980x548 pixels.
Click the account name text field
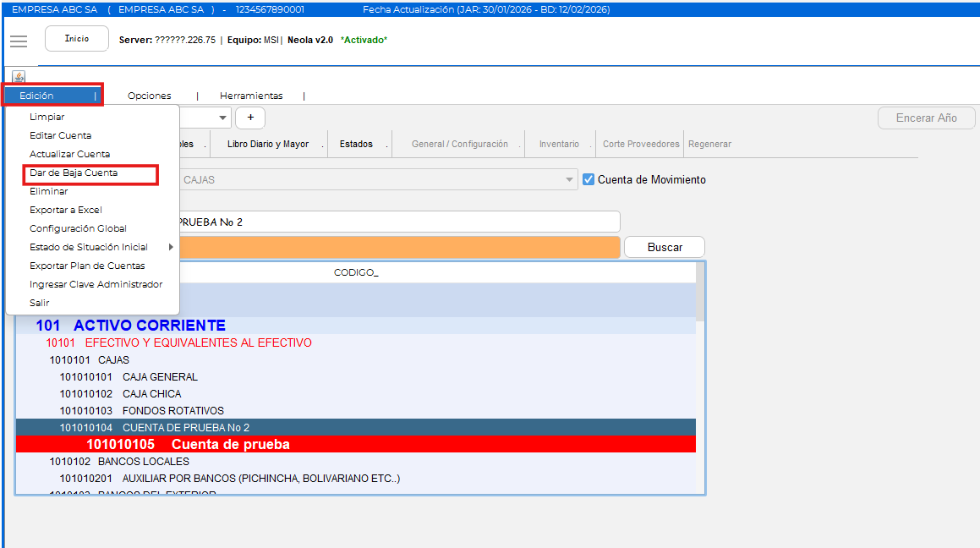point(397,222)
